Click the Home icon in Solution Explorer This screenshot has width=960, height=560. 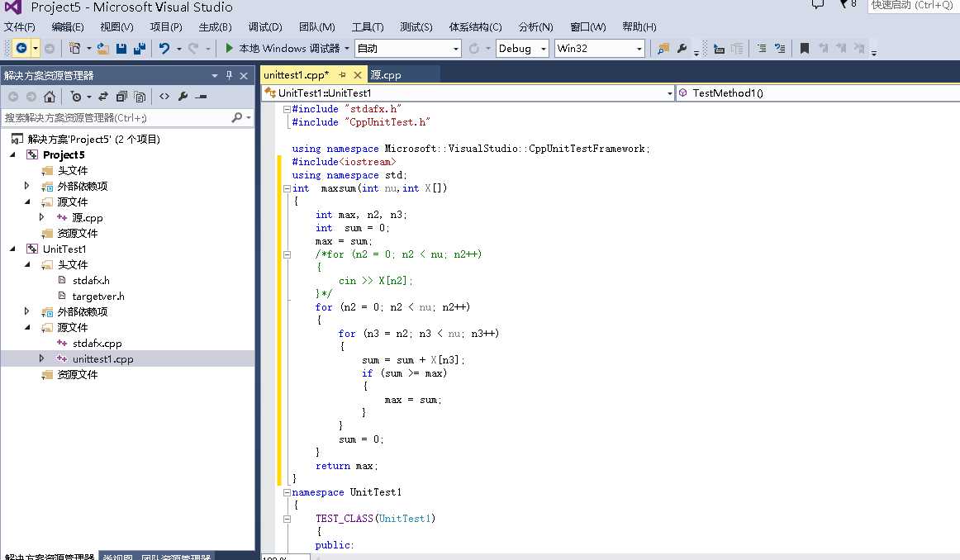coord(50,97)
